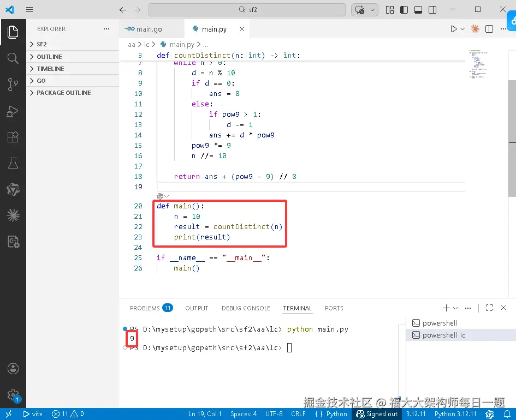The image size is (516, 420).
Task: Maximize the panel size
Action: (x=489, y=308)
